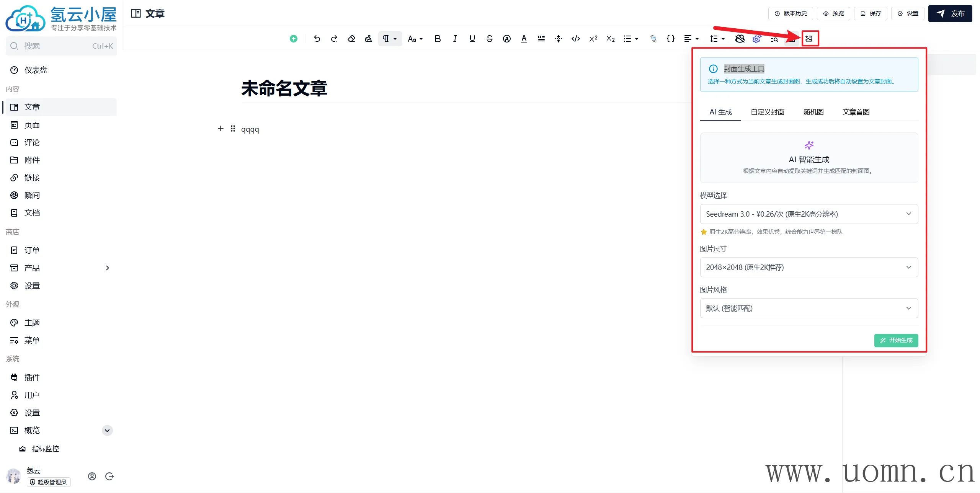The image size is (980, 493).
Task: Expand the image style dropdown
Action: point(808,308)
